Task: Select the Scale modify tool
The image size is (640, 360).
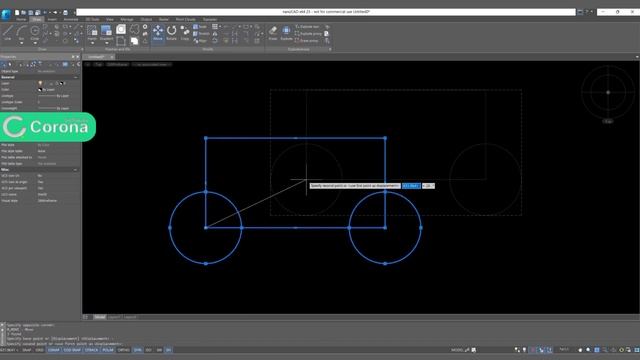Action: tap(200, 27)
